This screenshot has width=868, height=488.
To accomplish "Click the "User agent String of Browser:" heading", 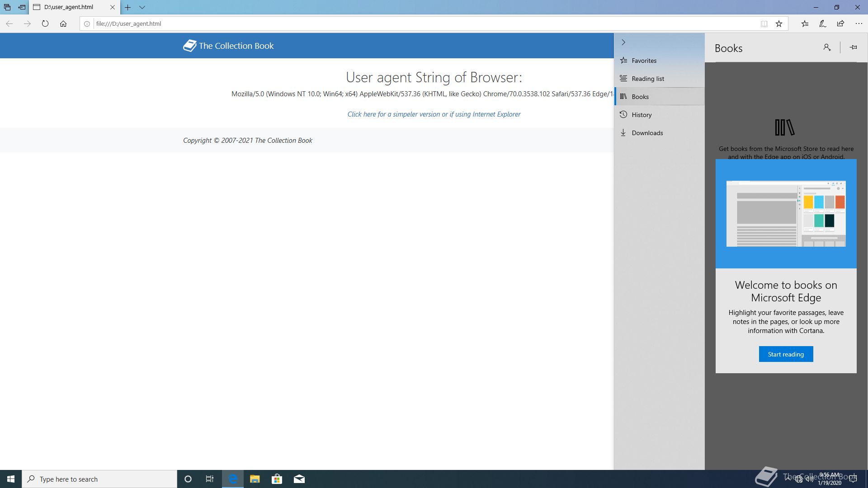I will pos(434,77).
